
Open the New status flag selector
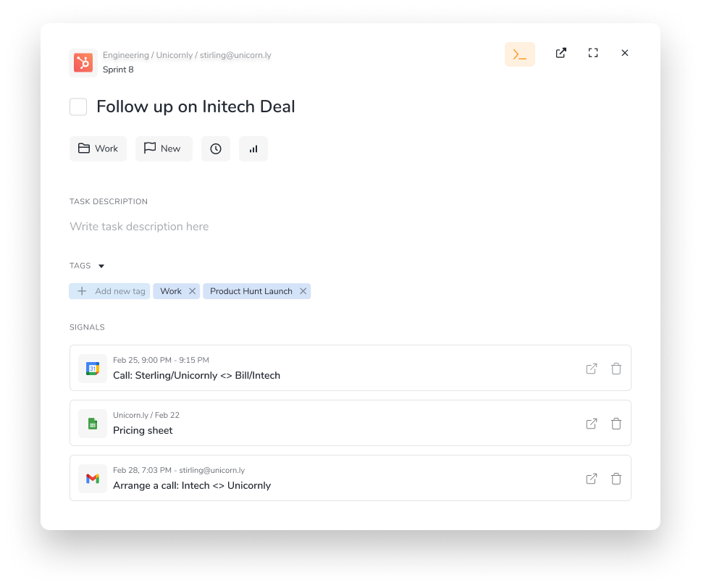[164, 148]
